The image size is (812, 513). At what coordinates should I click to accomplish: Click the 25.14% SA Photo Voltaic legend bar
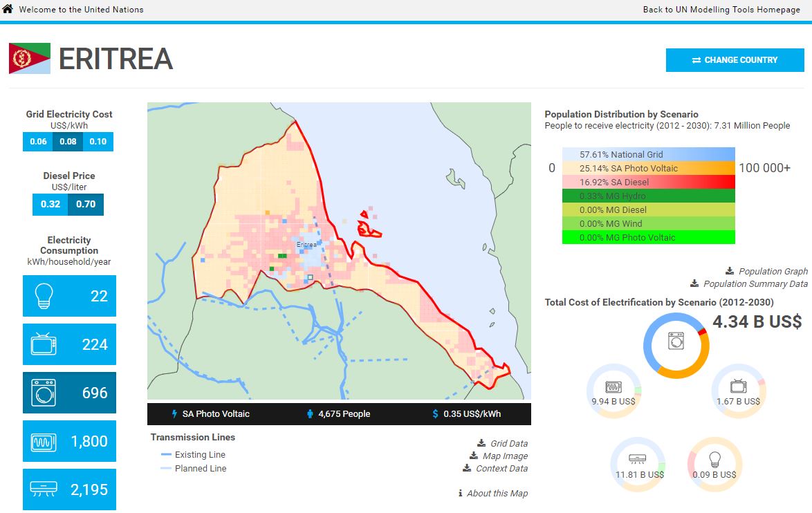[x=648, y=168]
